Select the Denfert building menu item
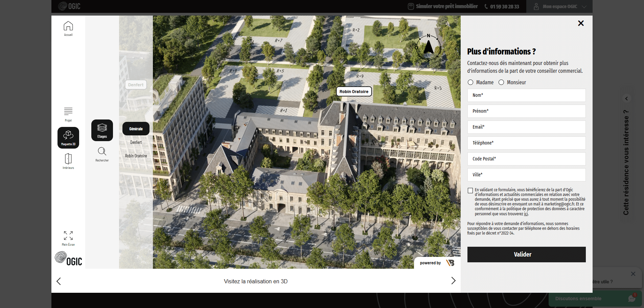 [x=136, y=142]
